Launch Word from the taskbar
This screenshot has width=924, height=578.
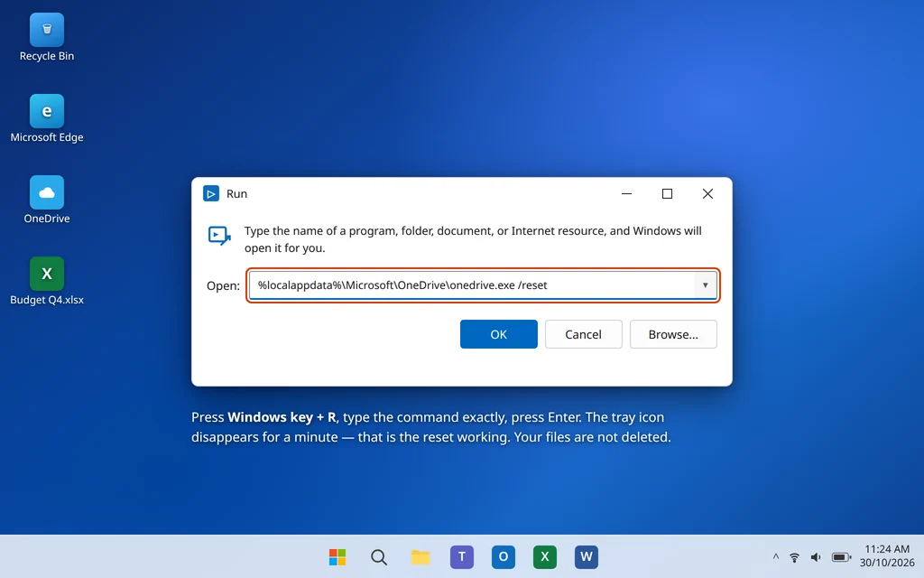587,556
